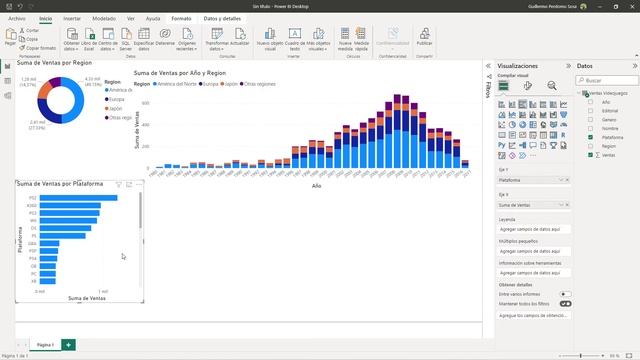Select the Python visual icon

(502, 145)
